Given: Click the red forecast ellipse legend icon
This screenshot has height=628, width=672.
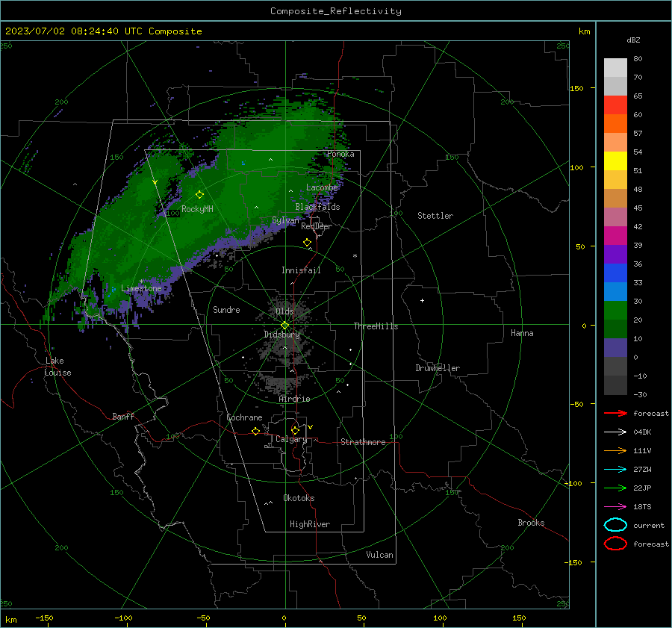Looking at the screenshot, I should [x=615, y=544].
